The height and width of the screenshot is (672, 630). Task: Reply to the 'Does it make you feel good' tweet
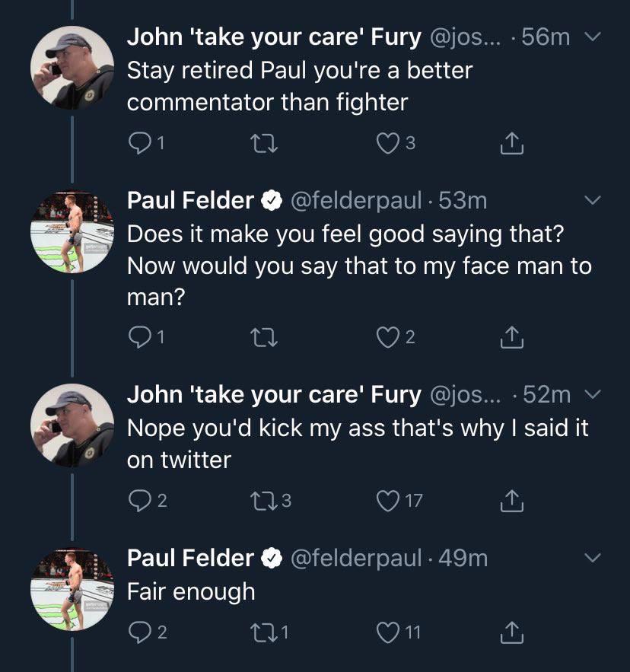[138, 337]
